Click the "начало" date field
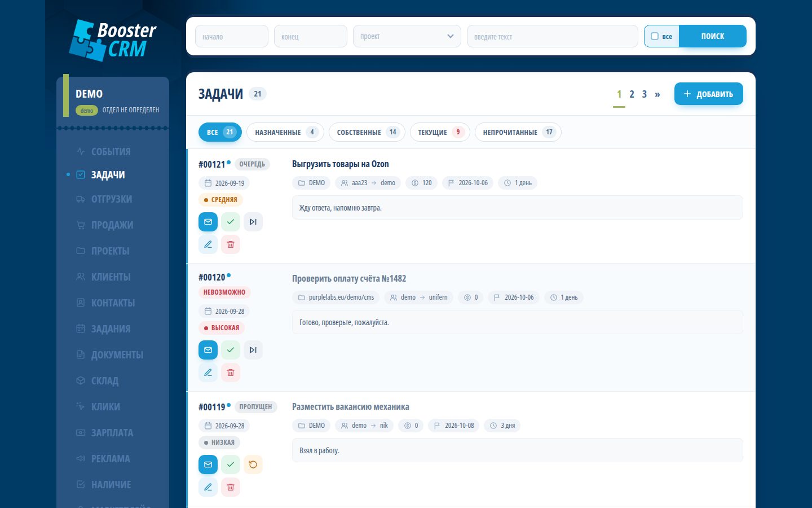 pos(232,36)
